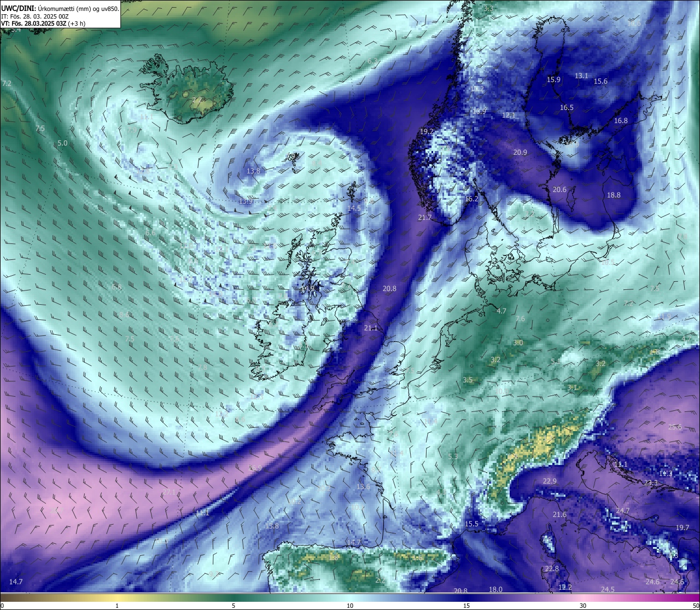
Task: Click the 13.6 value on the map
Action: point(363,486)
